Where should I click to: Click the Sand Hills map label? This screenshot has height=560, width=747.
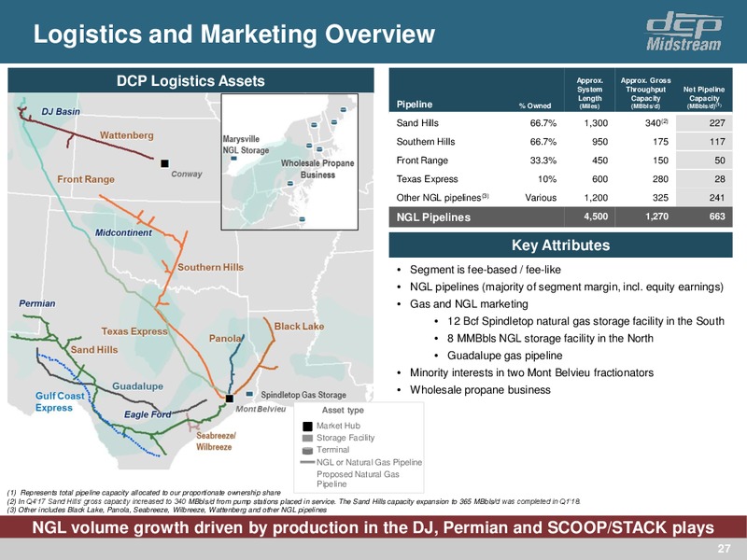point(94,349)
